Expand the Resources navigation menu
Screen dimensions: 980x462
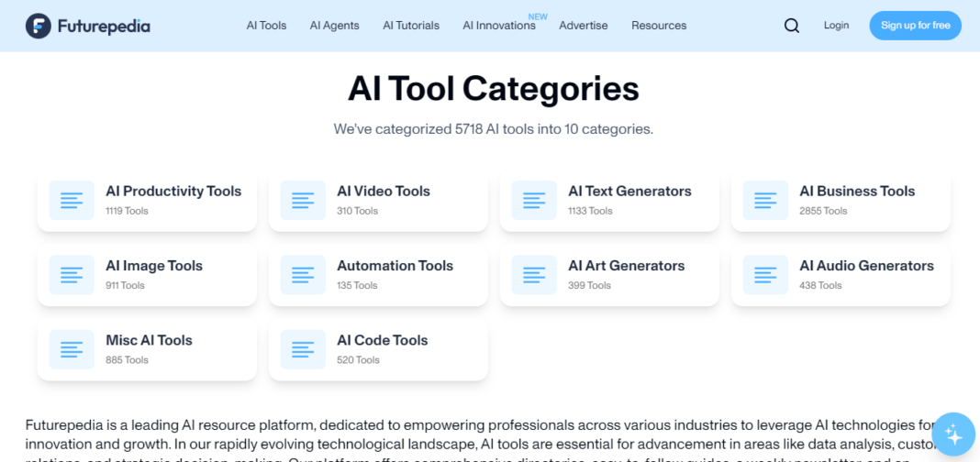pyautogui.click(x=659, y=26)
